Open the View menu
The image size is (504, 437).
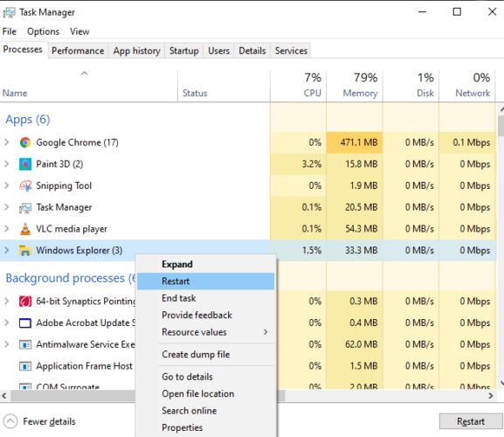click(x=79, y=31)
